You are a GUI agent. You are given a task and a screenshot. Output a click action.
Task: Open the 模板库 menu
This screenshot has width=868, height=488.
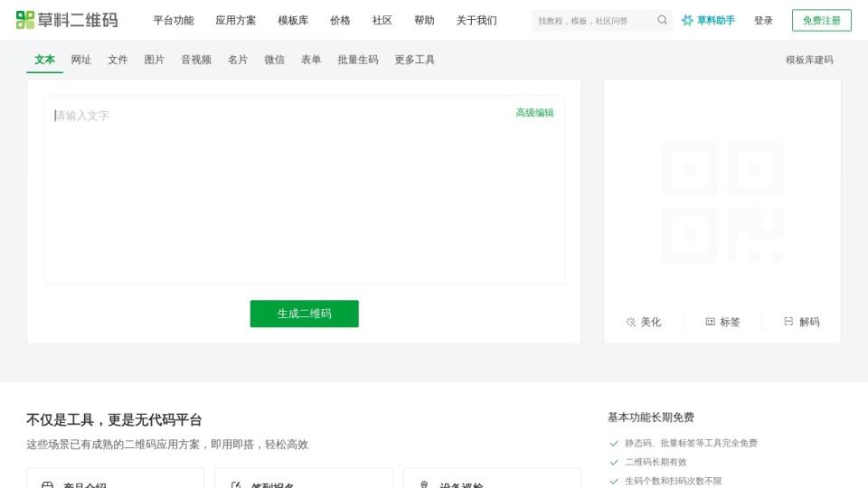point(293,21)
